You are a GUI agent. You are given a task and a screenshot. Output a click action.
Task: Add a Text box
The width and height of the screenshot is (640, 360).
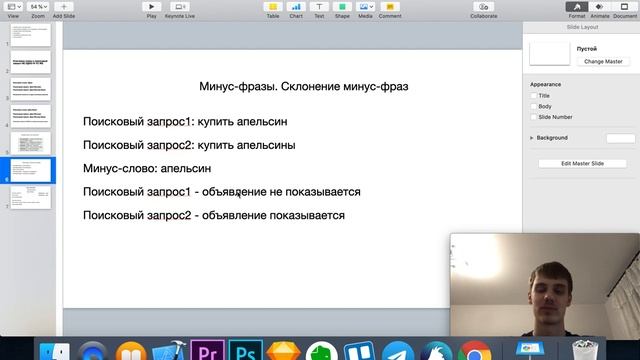tap(319, 7)
